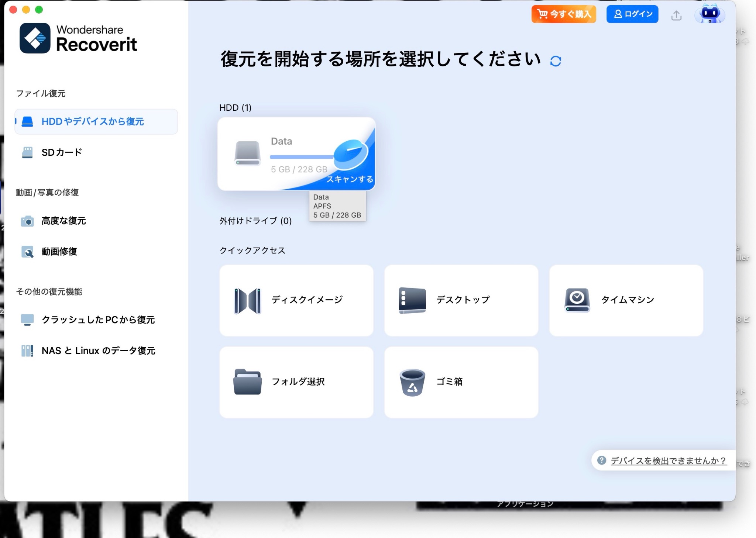Click the SD card icon in sidebar

click(x=27, y=152)
